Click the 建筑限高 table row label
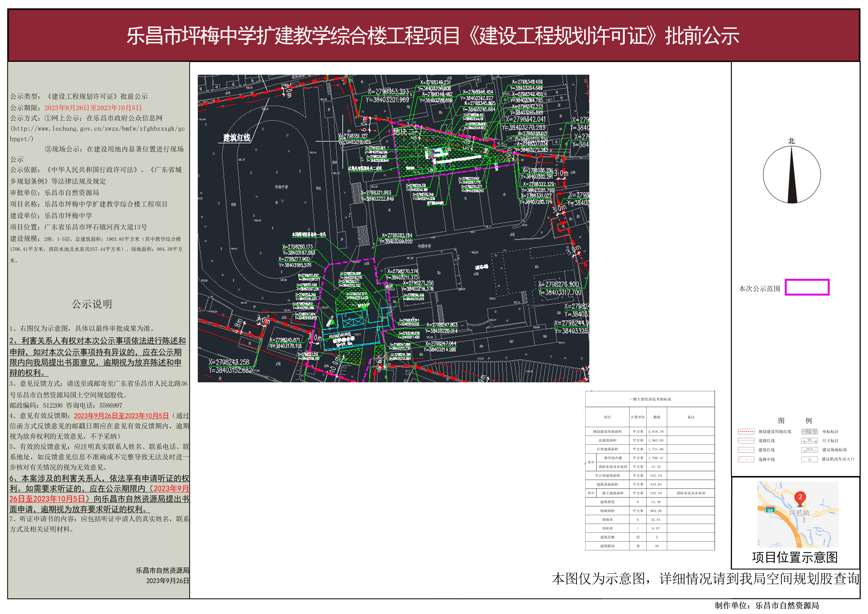Screen dimensions: 868x614 (x=607, y=546)
